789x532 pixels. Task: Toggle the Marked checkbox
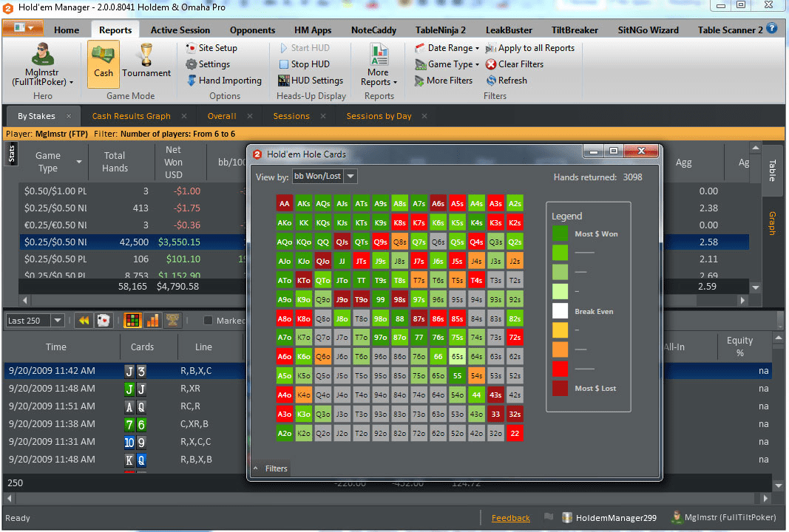coord(208,320)
